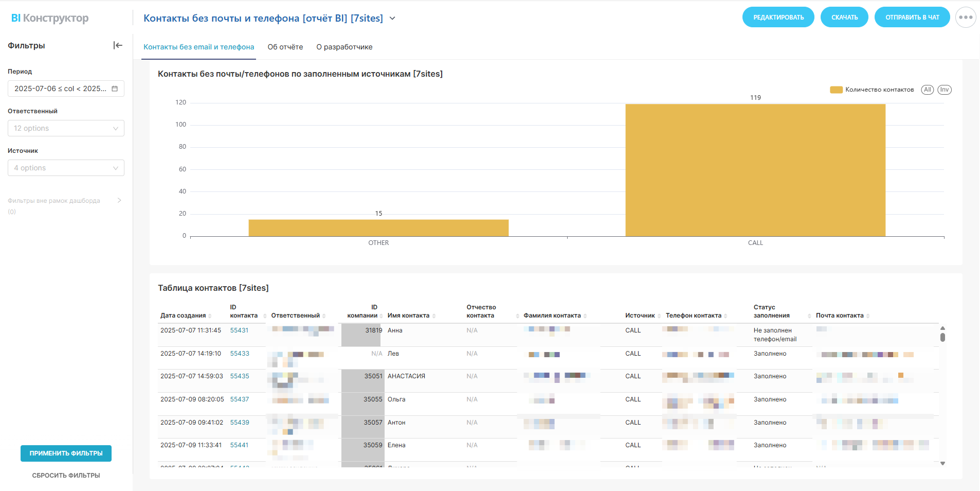Click the Период date range field
Viewport: 980px width, 491px height.
coord(66,89)
